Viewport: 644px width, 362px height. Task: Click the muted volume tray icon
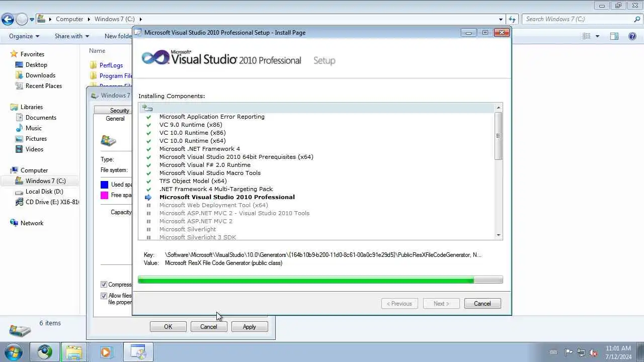(594, 352)
